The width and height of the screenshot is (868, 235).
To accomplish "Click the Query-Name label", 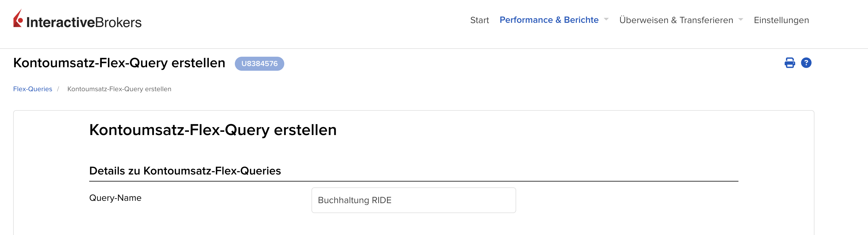I will click(115, 198).
